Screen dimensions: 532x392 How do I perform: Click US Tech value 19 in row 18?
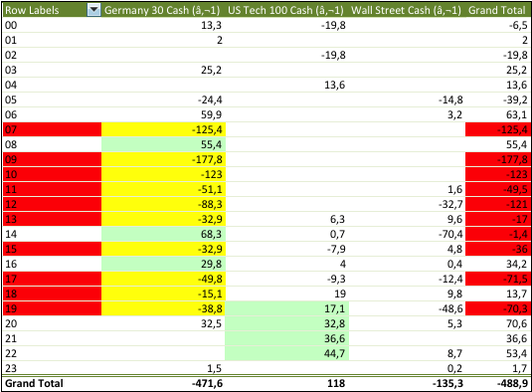click(287, 294)
